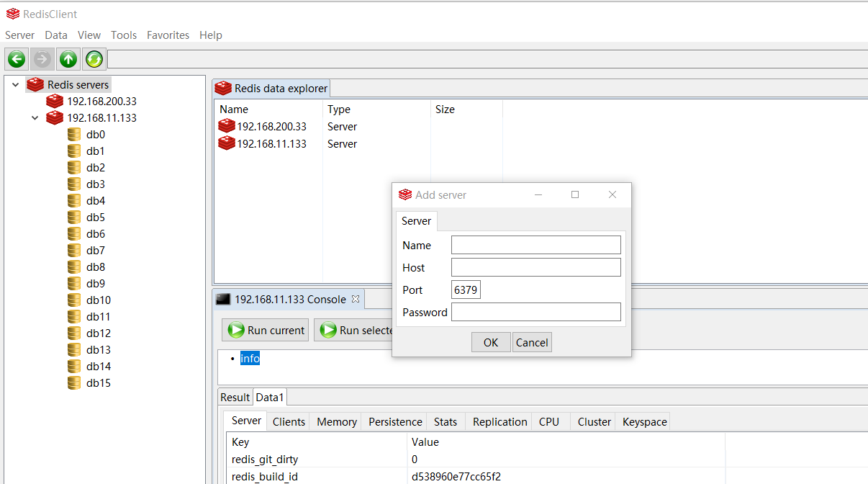The image size is (868, 484).
Task: Click the Size column header in explorer
Action: 466,109
